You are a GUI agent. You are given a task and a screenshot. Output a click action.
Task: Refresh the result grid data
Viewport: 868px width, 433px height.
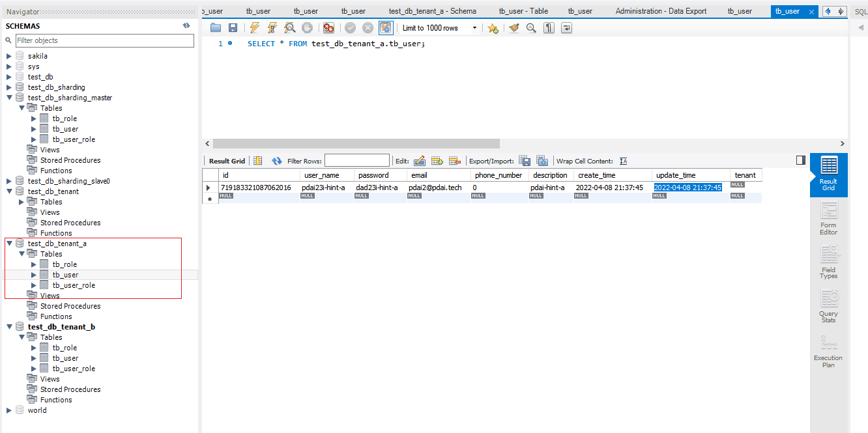pos(277,161)
